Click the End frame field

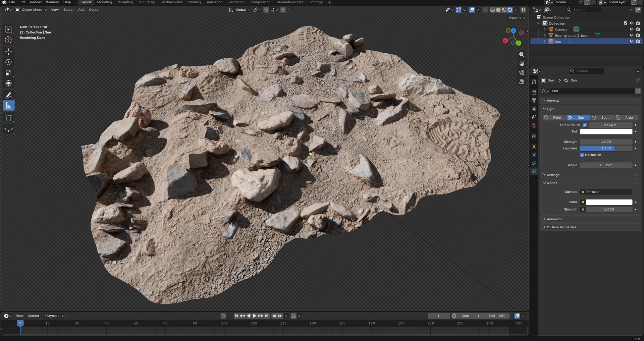[x=497, y=316]
